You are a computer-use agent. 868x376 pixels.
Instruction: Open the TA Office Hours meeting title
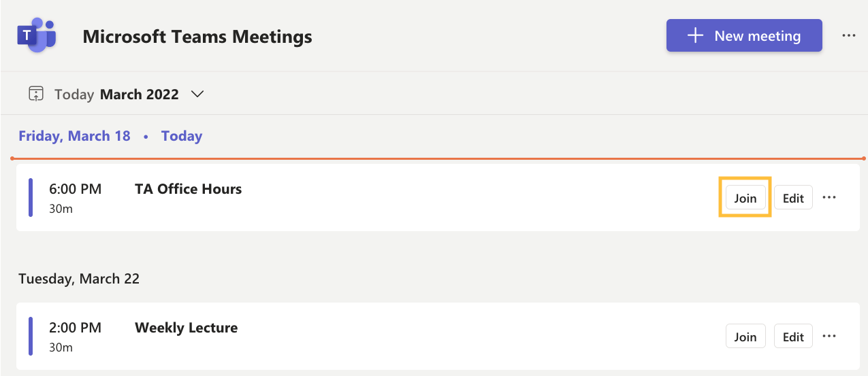point(188,189)
